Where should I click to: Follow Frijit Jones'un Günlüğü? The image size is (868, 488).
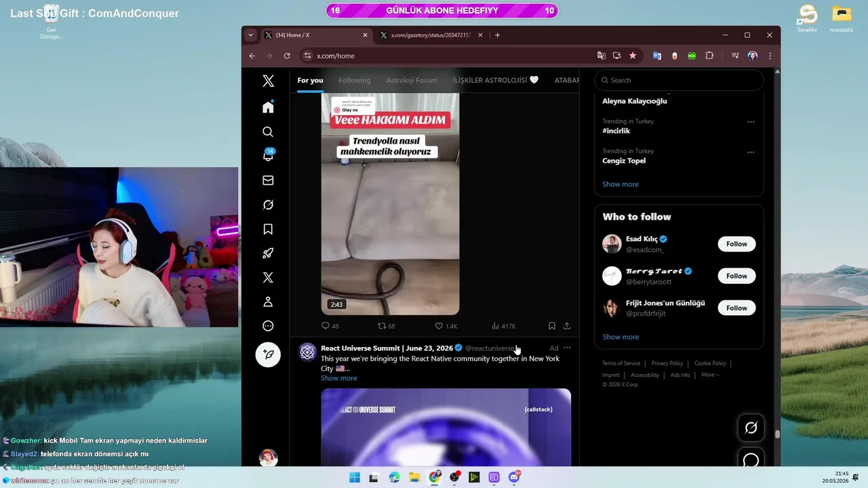(x=736, y=308)
